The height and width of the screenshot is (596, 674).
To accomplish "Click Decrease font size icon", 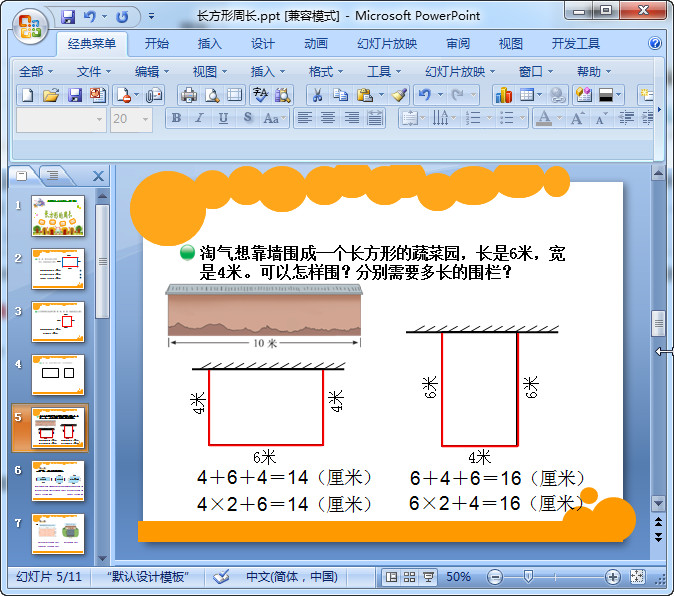I will point(601,118).
